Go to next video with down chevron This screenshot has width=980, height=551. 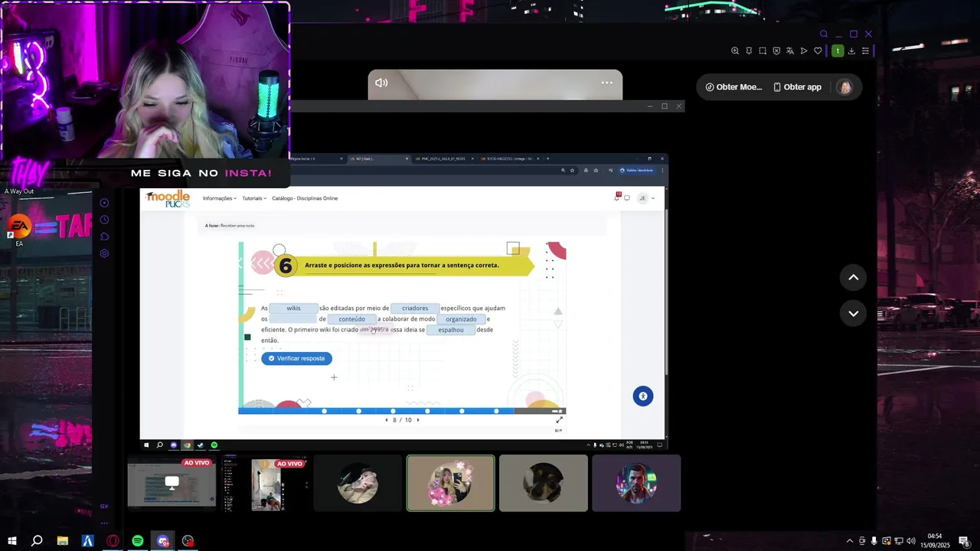[x=853, y=314]
